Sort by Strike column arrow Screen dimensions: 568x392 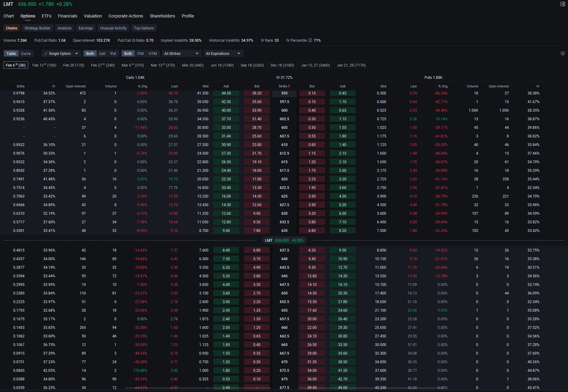[x=289, y=86]
